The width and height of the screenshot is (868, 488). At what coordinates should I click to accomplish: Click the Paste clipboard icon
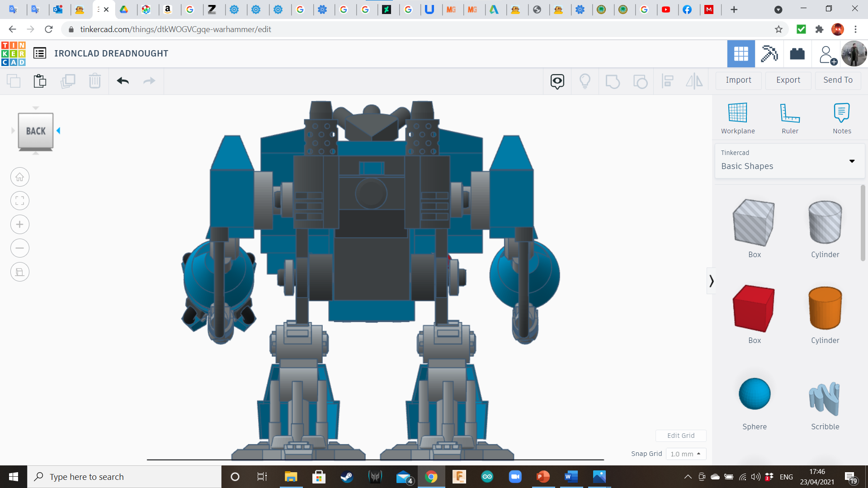coord(40,81)
